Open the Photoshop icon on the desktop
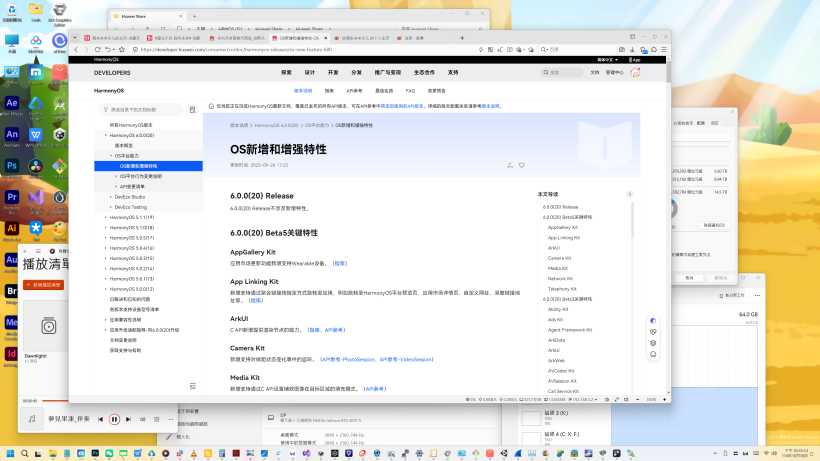Image resolution: width=820 pixels, height=461 pixels. [x=12, y=167]
